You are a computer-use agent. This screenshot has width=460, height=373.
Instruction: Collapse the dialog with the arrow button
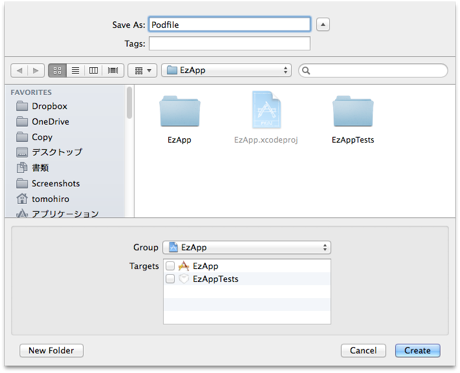[x=323, y=24]
